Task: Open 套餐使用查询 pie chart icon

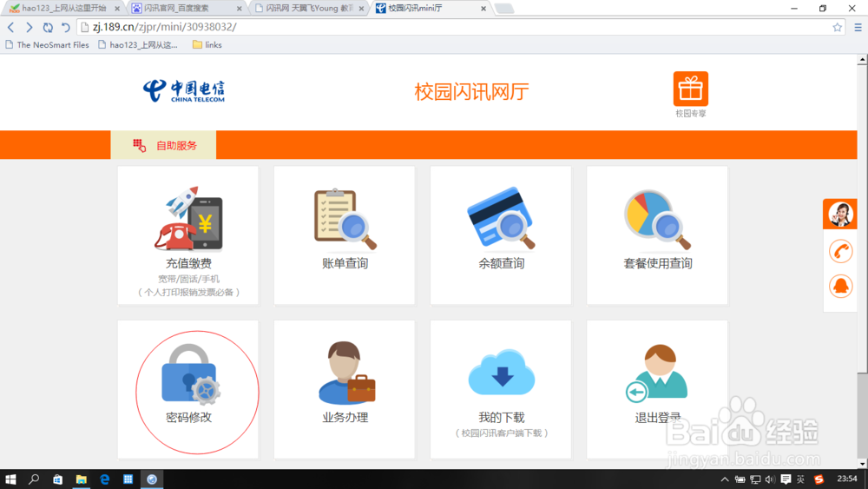Action: coord(657,219)
